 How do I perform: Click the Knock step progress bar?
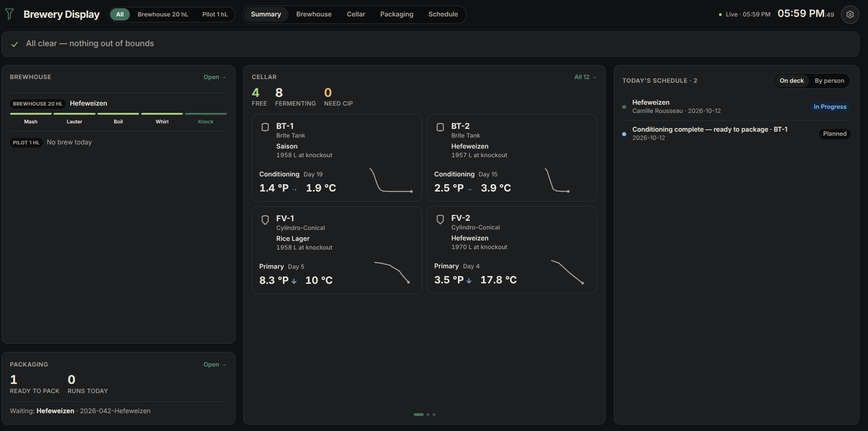click(206, 114)
